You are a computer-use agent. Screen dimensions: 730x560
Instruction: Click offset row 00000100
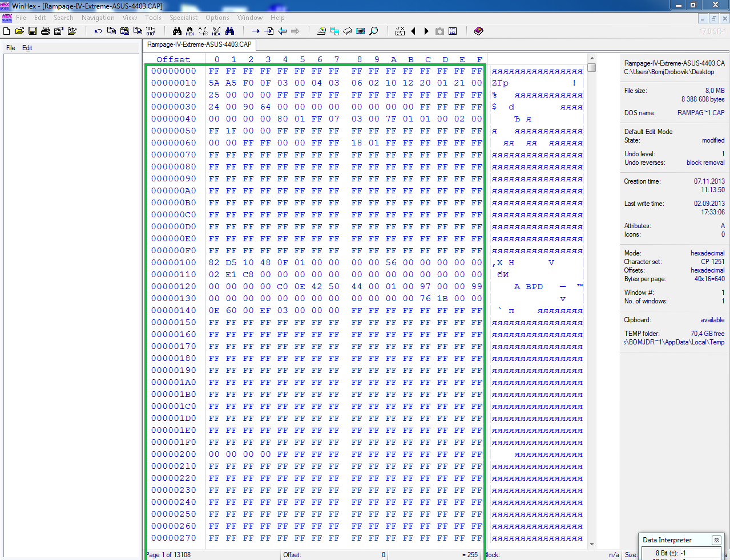tap(174, 263)
